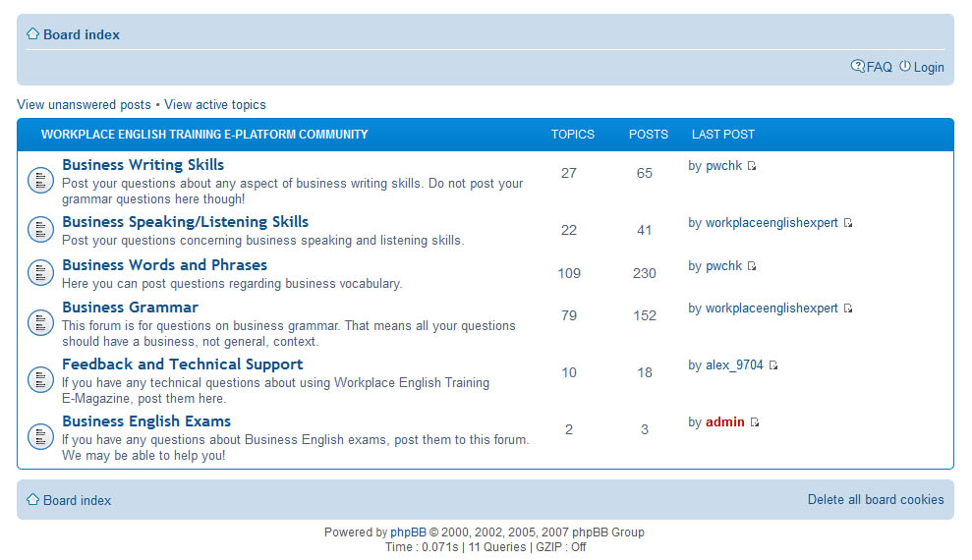
Task: Click the Business Grammar forum description text
Action: [x=288, y=334]
